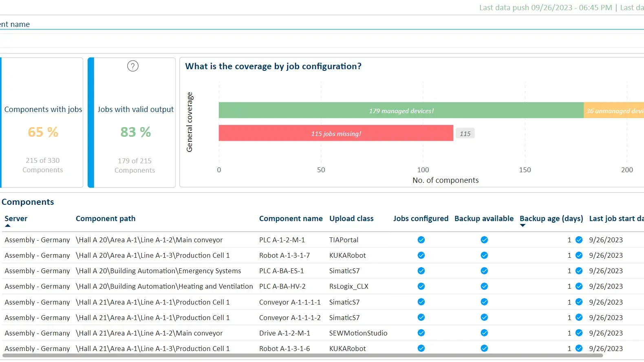Click the 'What is the coverage' chart title
Screen dimensions: 644x362
point(273,66)
